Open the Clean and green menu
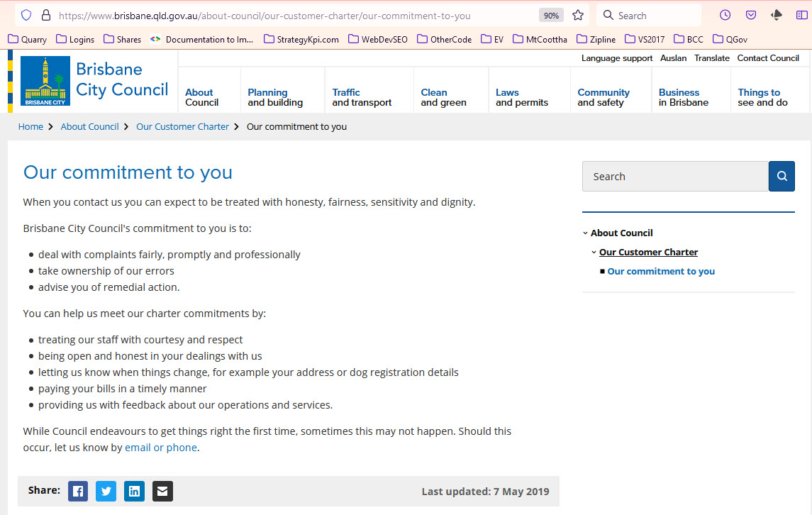Viewport: 812px width, 515px height. pos(443,97)
